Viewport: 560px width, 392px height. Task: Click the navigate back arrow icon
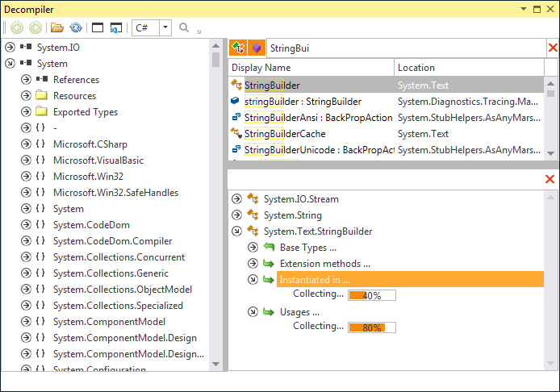(x=17, y=27)
